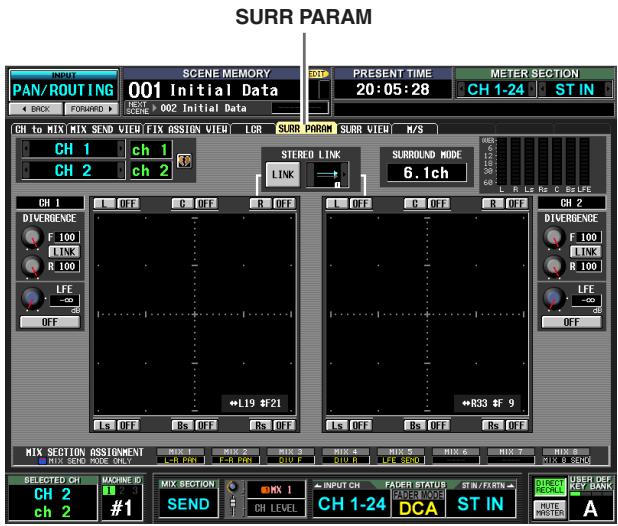Click right arrow of CH 2 selector

[x=121, y=171]
